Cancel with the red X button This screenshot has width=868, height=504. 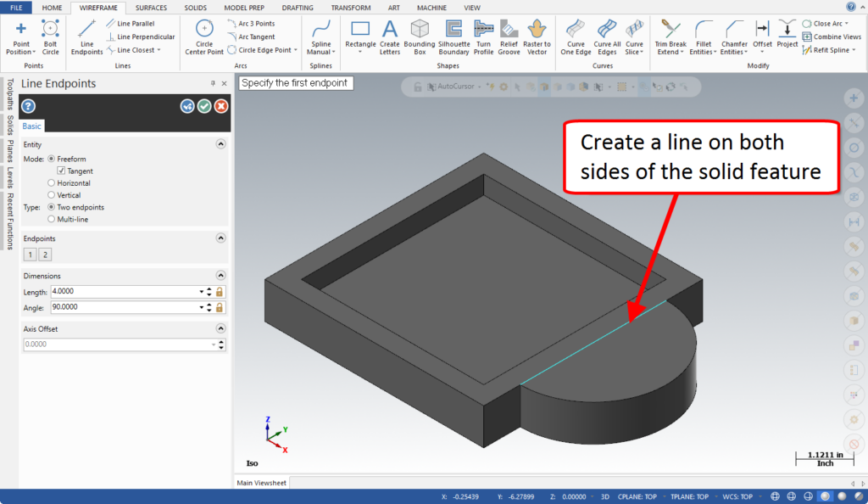[x=221, y=106]
